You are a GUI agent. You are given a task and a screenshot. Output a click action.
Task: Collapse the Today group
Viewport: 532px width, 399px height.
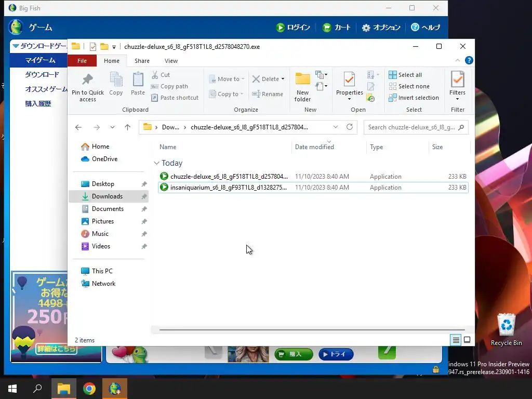(x=156, y=163)
